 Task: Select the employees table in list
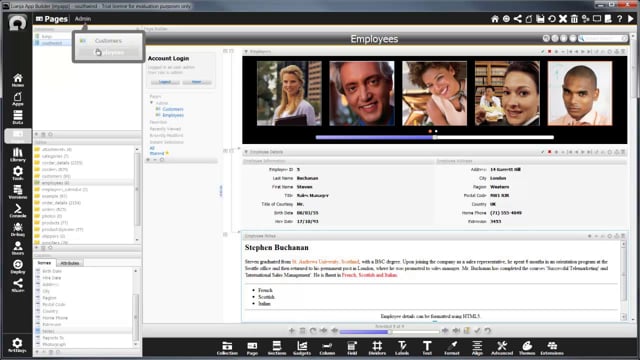click(84, 183)
